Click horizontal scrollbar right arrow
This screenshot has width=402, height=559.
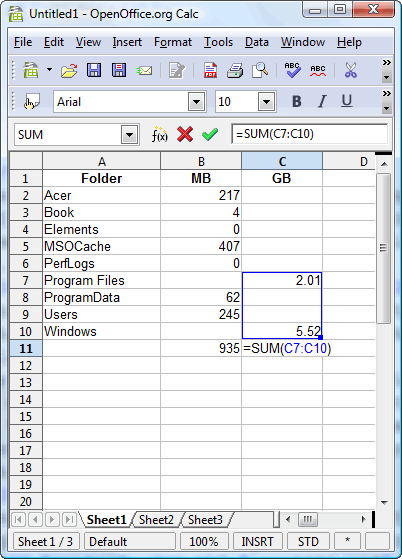[x=364, y=519]
